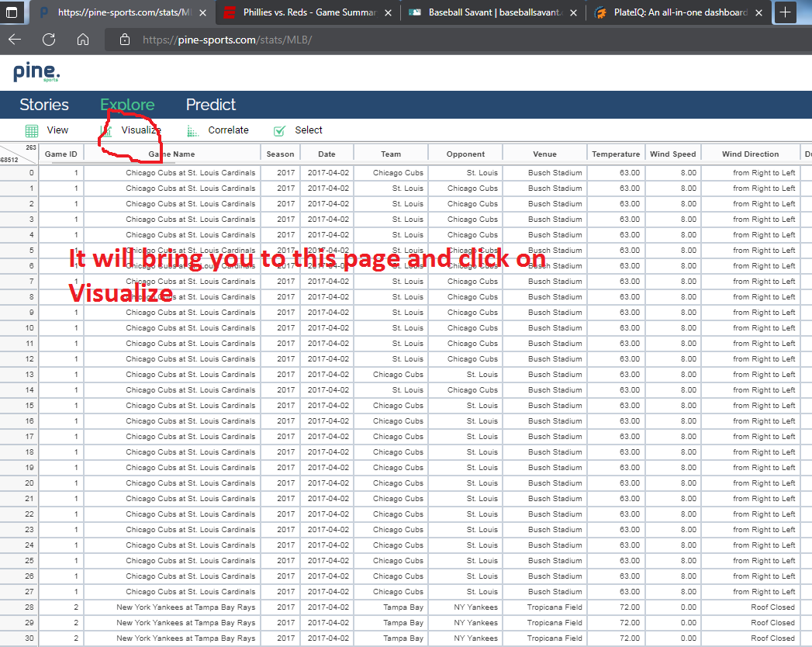Click the Phillies vs. Reds tab favicon

click(230, 12)
